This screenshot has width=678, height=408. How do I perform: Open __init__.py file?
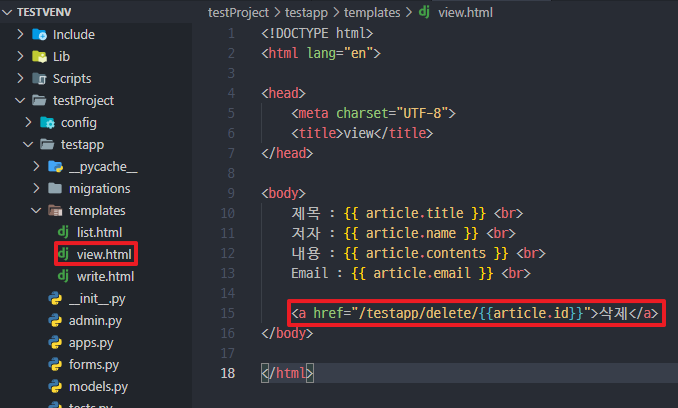97,299
